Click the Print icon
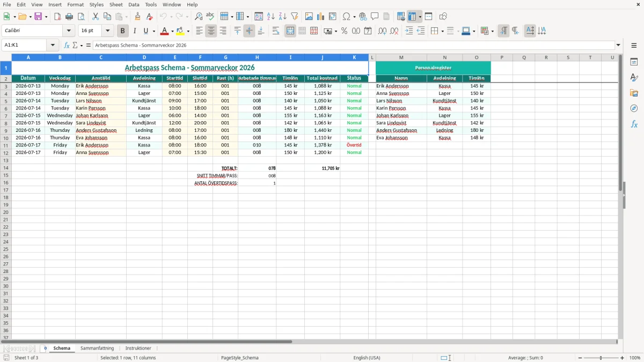 click(x=69, y=17)
